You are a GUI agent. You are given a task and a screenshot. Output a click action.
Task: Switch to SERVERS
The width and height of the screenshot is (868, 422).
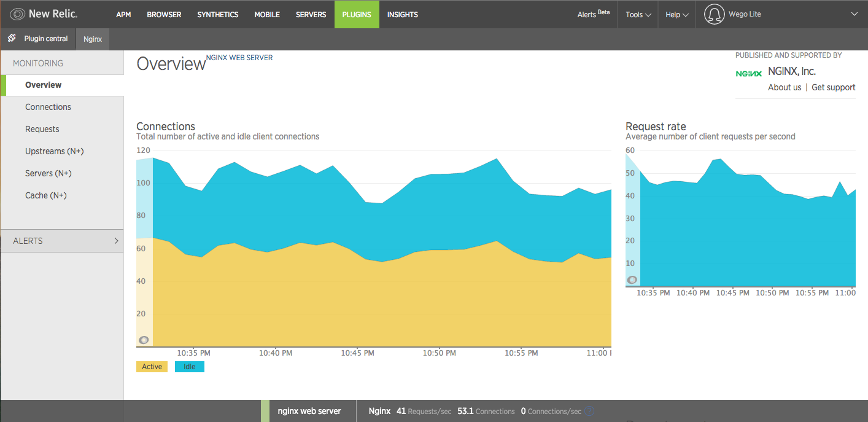point(311,14)
